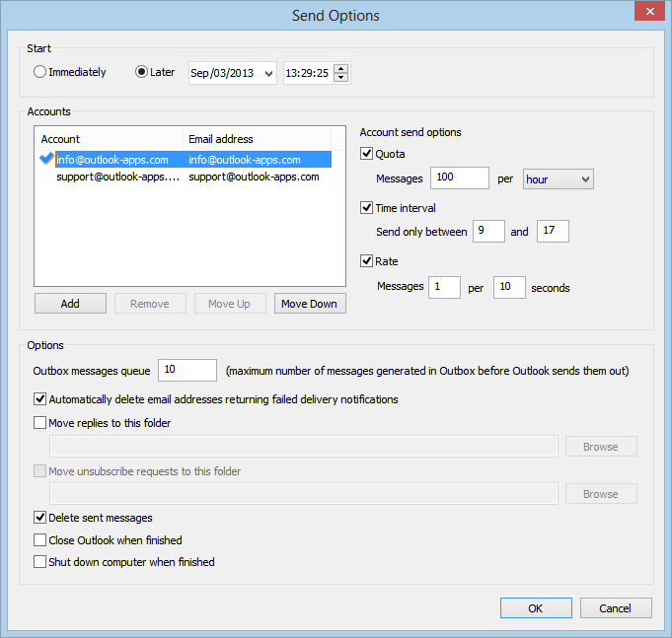Click the Move Up button
Screen dimensions: 672x638
[x=230, y=304]
